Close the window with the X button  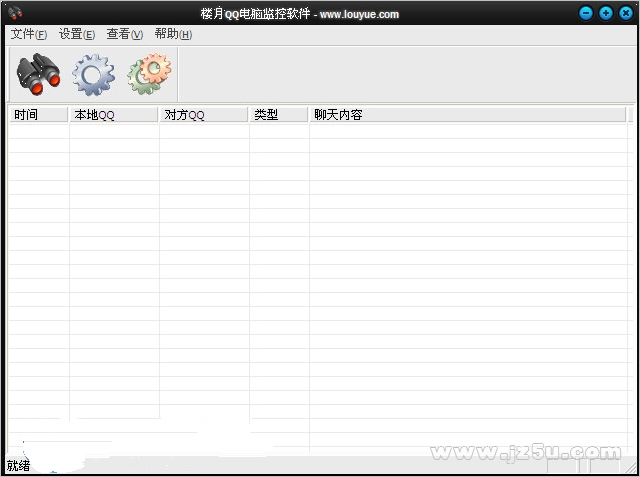click(x=626, y=13)
